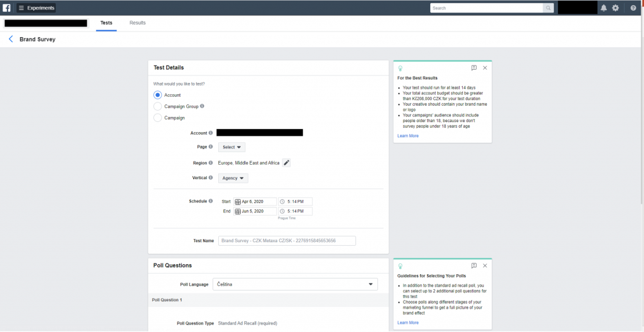
Task: Click Learn More in poll guidelines tip
Action: (408, 323)
